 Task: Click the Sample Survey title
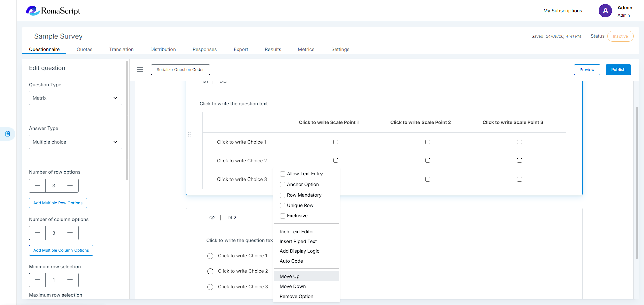[x=58, y=36]
